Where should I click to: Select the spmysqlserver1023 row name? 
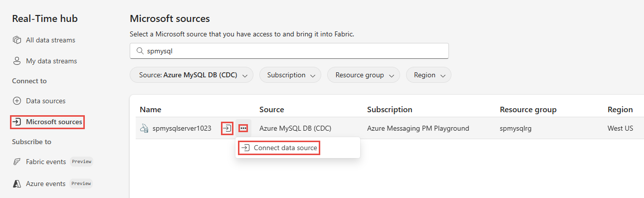(x=183, y=128)
